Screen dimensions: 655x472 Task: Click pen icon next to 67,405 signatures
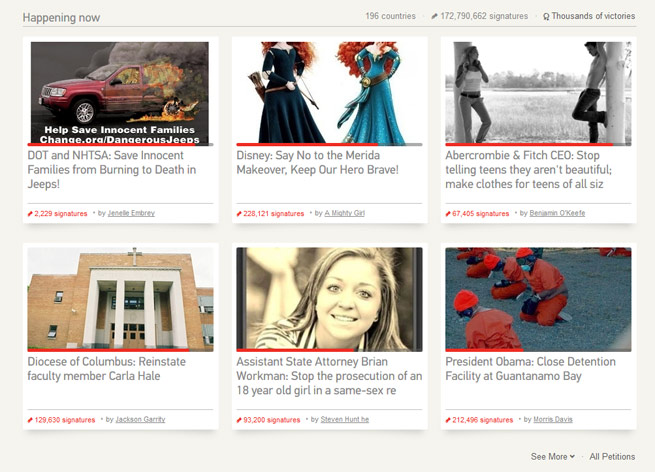point(448,214)
